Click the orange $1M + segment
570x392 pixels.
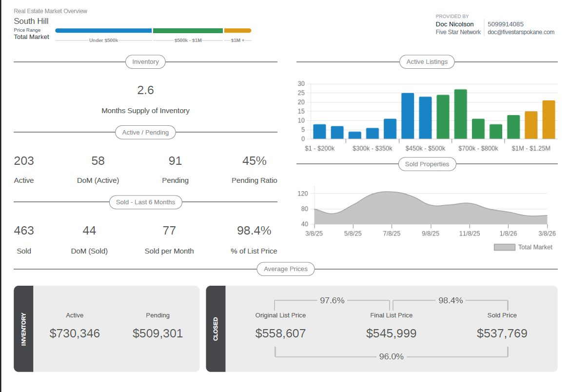pos(237,30)
